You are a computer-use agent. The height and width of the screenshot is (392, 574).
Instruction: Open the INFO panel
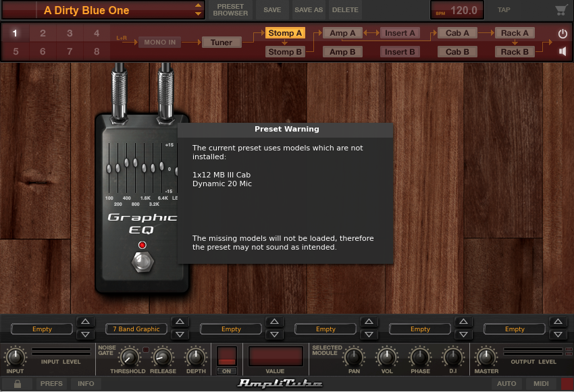click(x=86, y=384)
